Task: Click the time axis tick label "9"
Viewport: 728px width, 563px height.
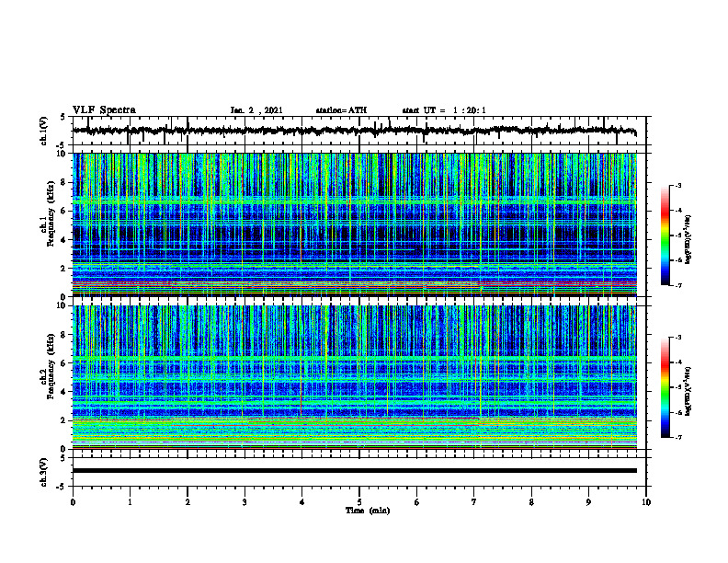Action: point(588,502)
